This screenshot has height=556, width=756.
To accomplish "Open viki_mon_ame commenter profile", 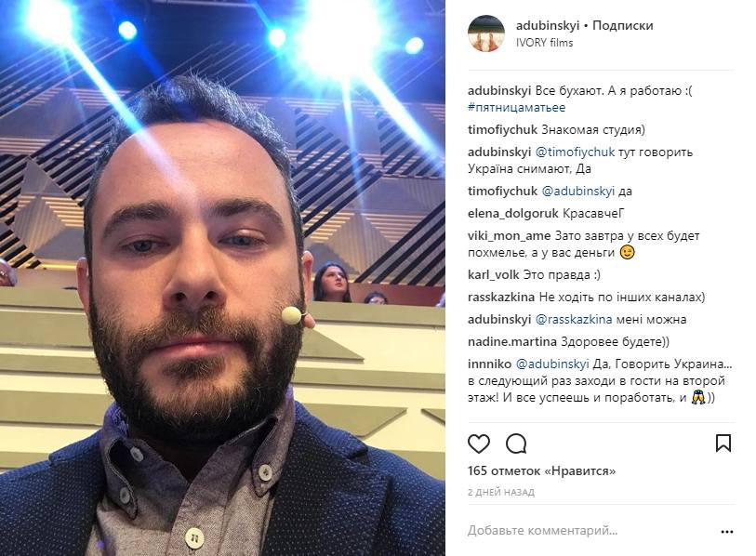I will point(510,236).
